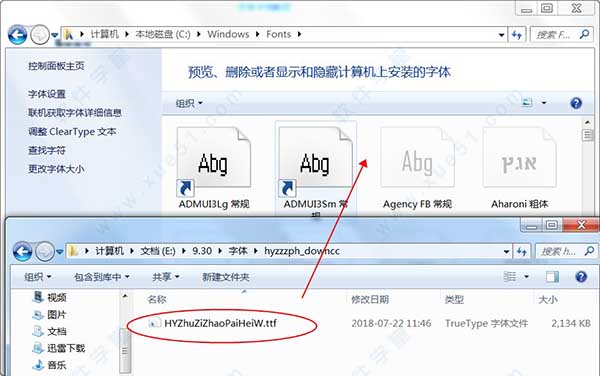Open 音乐 library in navigation pane
The width and height of the screenshot is (600, 376).
[x=50, y=365]
